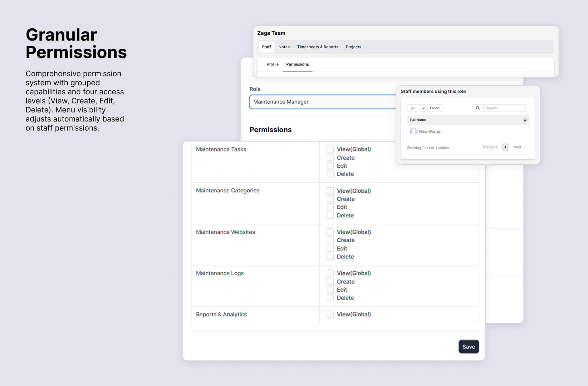Click the Next pagination link
This screenshot has width=588, height=386.
coord(517,147)
